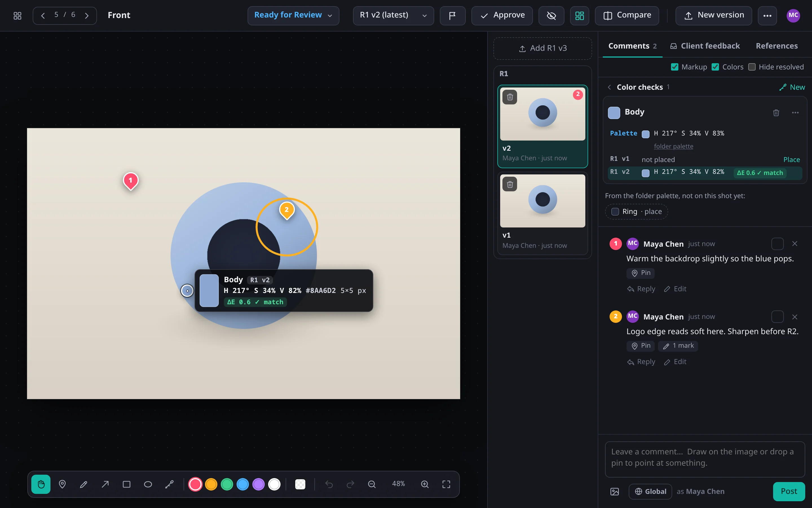Viewport: 812px width, 508px height.
Task: Select the pencil draw tool
Action: click(83, 484)
